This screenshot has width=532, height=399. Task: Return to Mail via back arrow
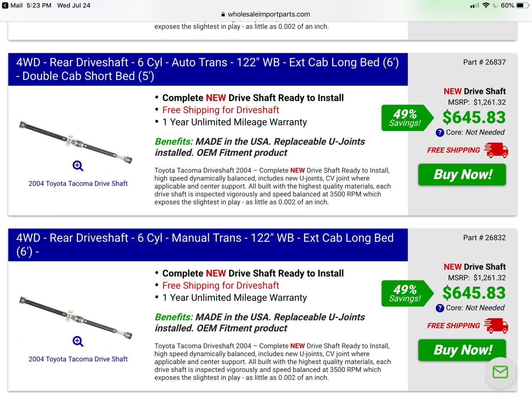pyautogui.click(x=5, y=5)
